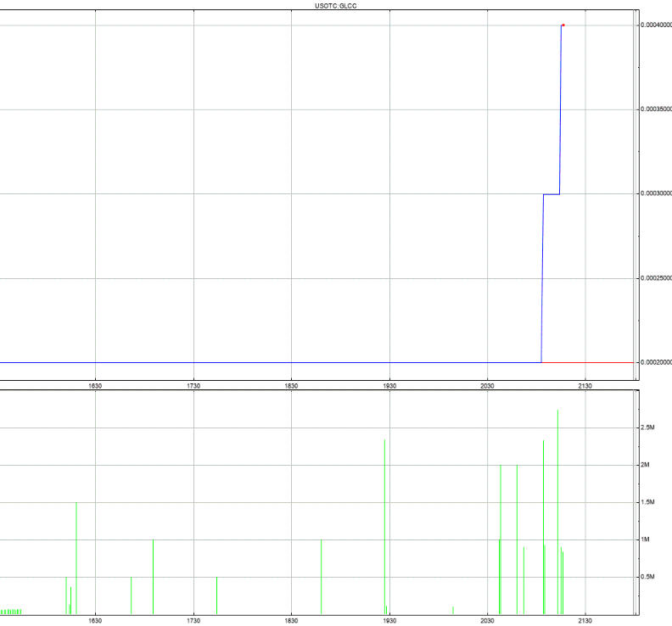The image size is (672, 626).
Task: Click the red last-price marker on the line
Action: pyautogui.click(x=563, y=25)
